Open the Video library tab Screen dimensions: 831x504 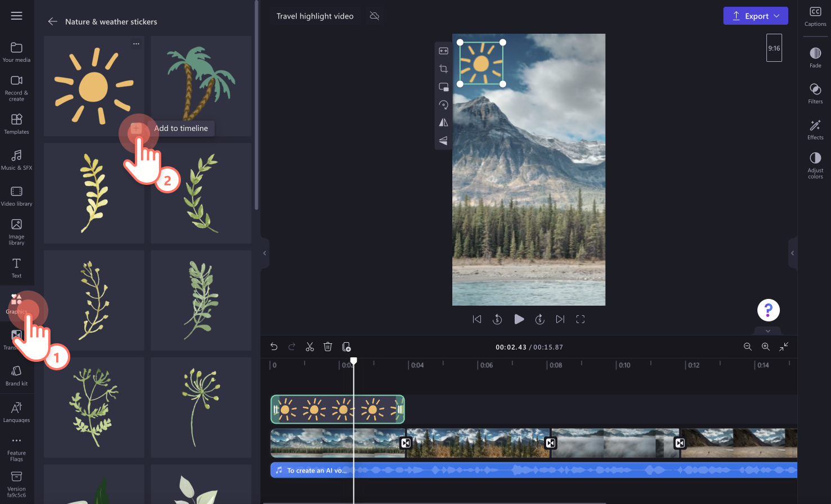click(17, 196)
